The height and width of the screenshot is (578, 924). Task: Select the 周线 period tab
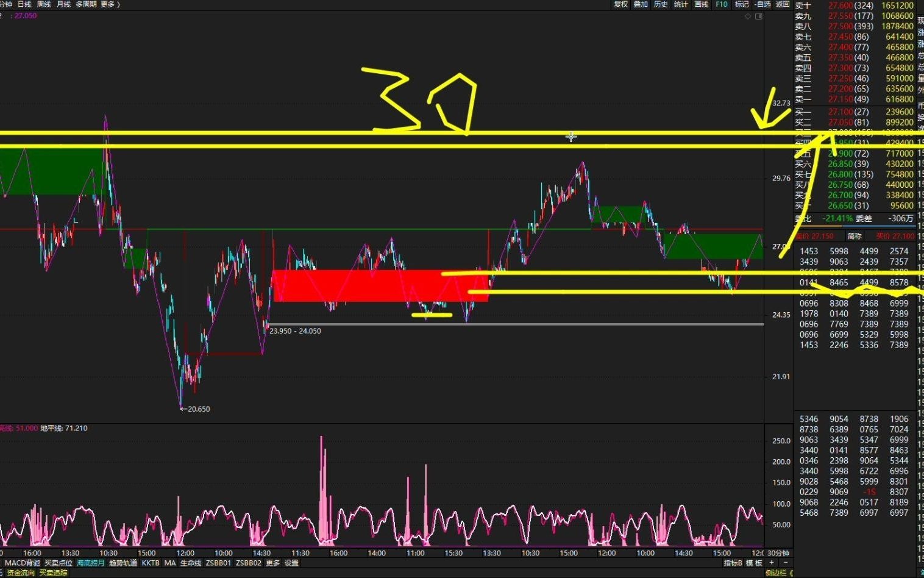pyautogui.click(x=44, y=4)
